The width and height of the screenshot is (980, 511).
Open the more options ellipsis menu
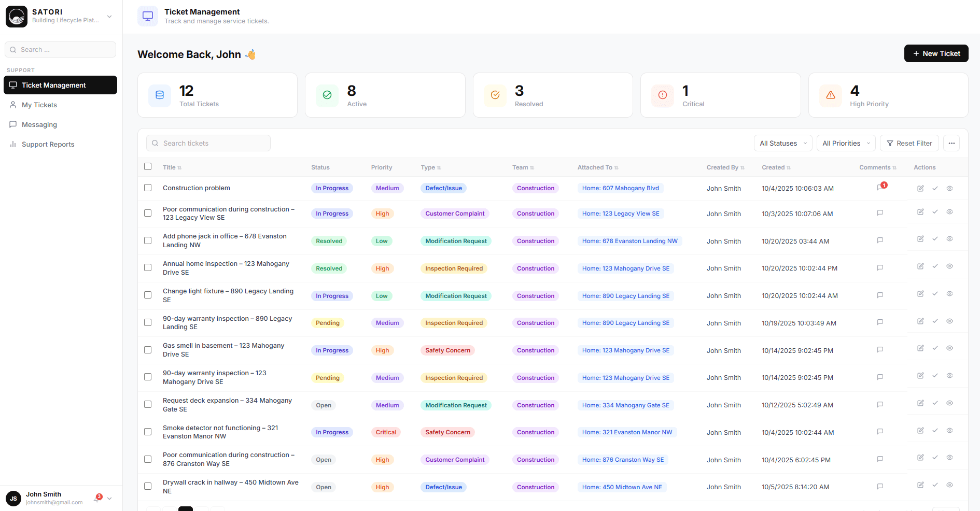951,143
